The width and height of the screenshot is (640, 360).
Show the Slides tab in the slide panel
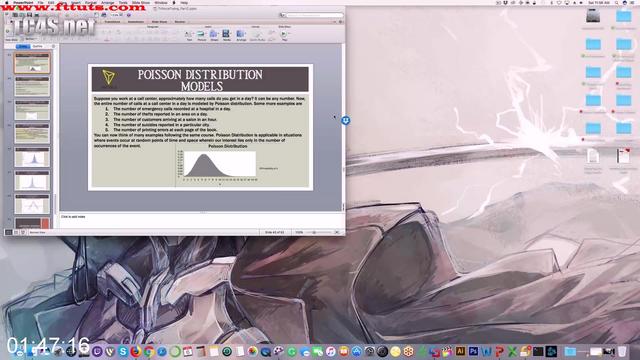coord(23,46)
